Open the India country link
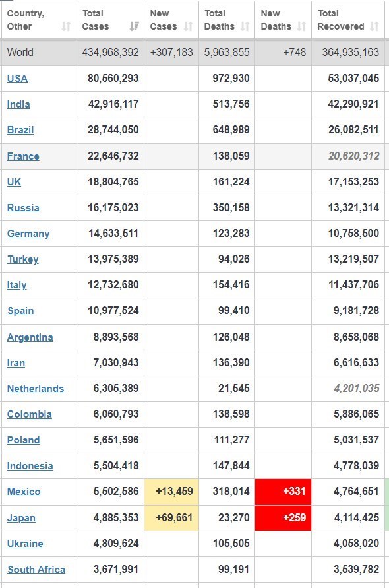The image size is (389, 588). pos(18,104)
